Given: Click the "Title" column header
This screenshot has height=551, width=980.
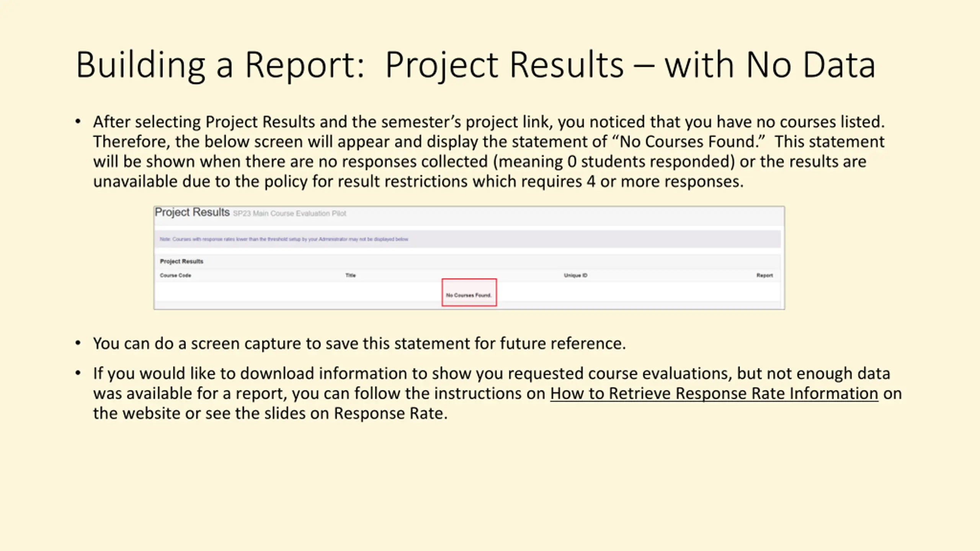Looking at the screenshot, I should (350, 275).
